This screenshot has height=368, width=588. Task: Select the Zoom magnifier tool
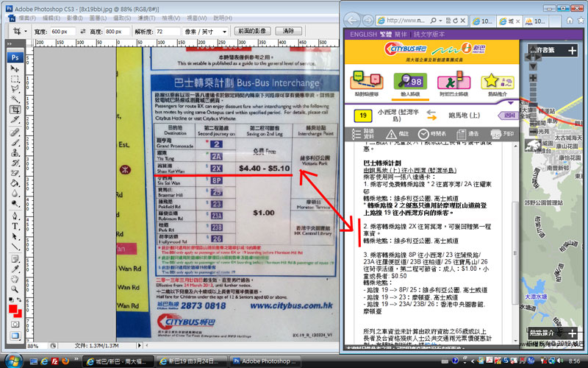point(15,290)
